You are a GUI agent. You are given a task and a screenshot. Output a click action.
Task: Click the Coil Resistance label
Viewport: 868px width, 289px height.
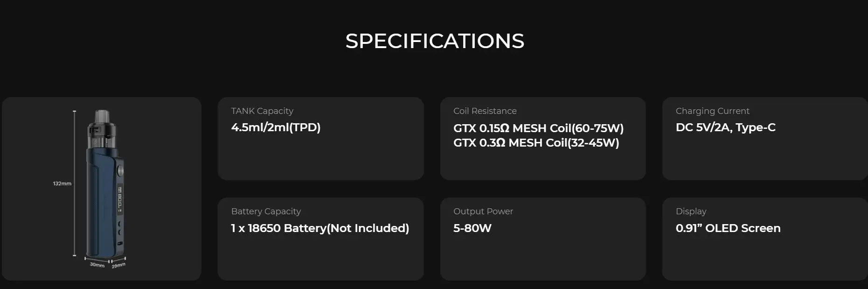point(485,111)
